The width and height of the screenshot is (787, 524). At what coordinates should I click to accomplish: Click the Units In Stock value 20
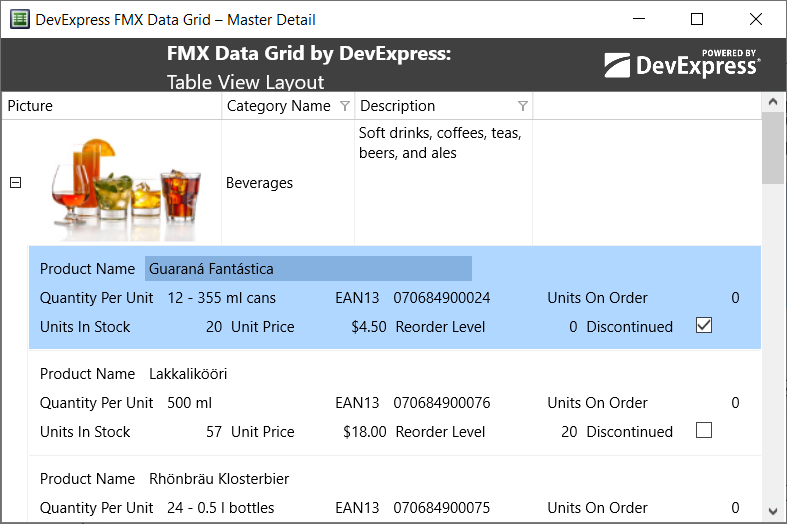[214, 327]
